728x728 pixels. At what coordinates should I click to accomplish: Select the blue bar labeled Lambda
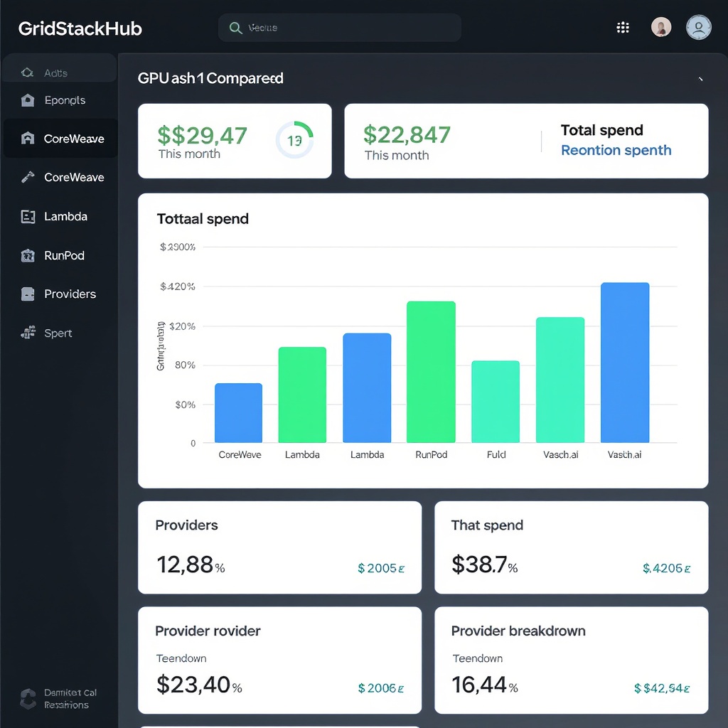point(367,387)
